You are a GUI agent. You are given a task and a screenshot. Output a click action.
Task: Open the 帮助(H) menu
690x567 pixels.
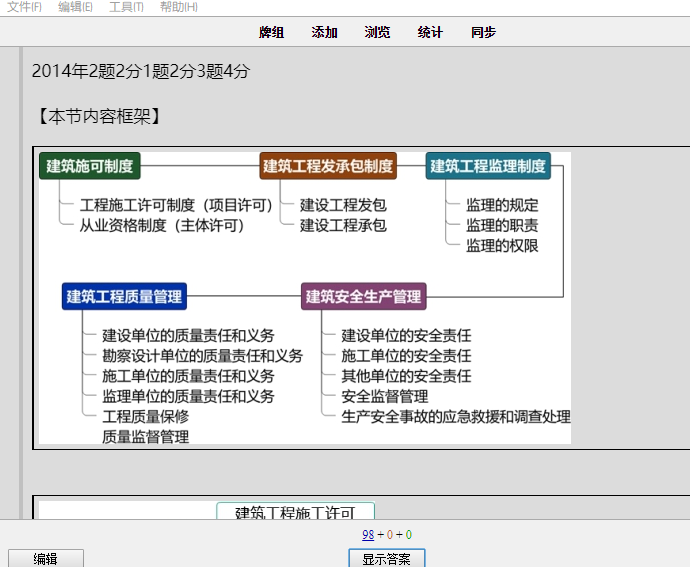(179, 7)
